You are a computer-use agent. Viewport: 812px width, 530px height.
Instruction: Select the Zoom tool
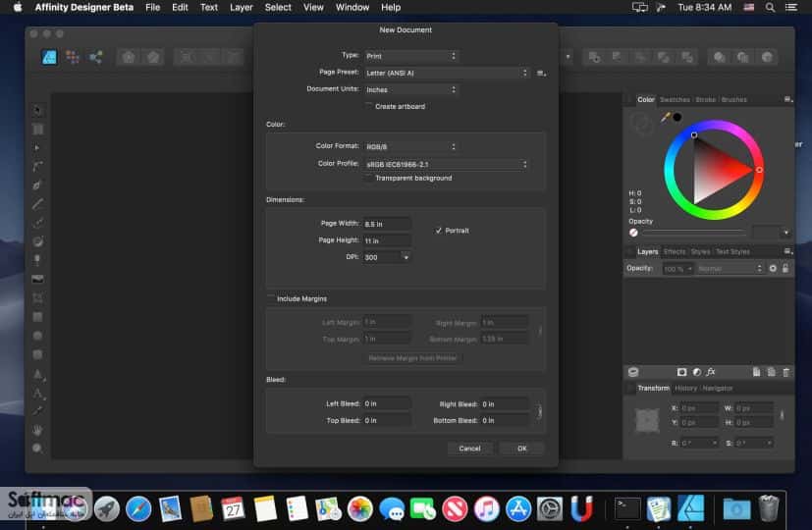pos(37,449)
